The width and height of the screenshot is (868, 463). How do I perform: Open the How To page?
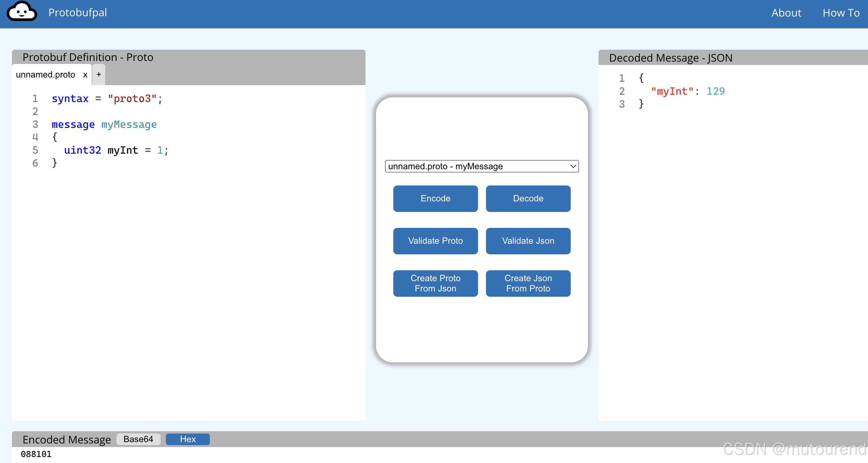[x=841, y=13]
